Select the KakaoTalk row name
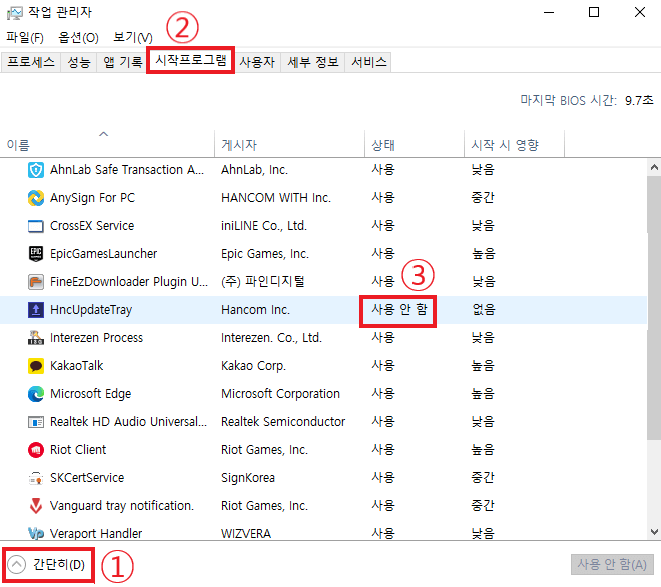The height and width of the screenshot is (587, 661). pos(76,366)
